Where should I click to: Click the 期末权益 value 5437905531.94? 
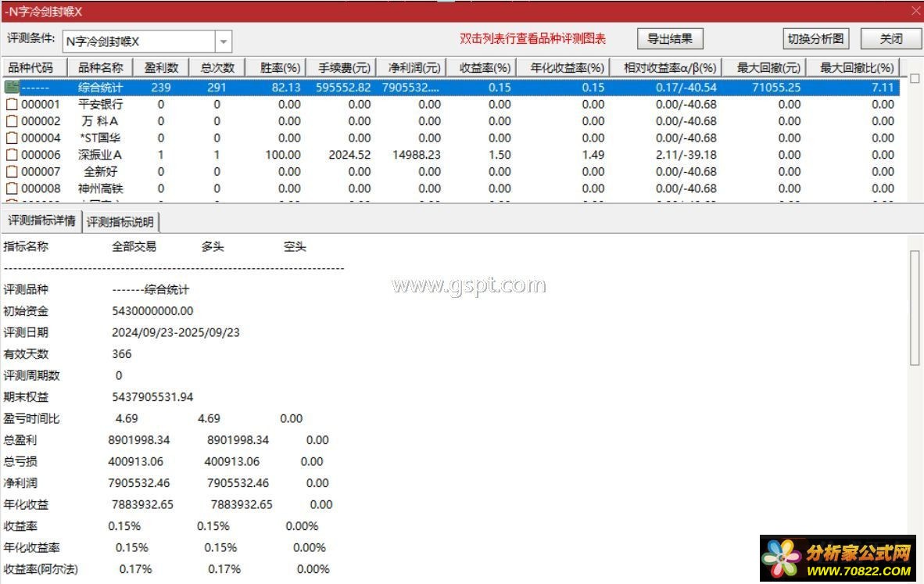click(x=152, y=397)
